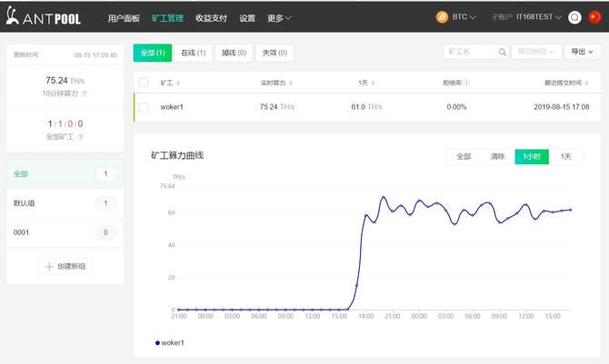Click the 0.00% reject rate cell
The width and height of the screenshot is (609, 364).
[x=456, y=107]
